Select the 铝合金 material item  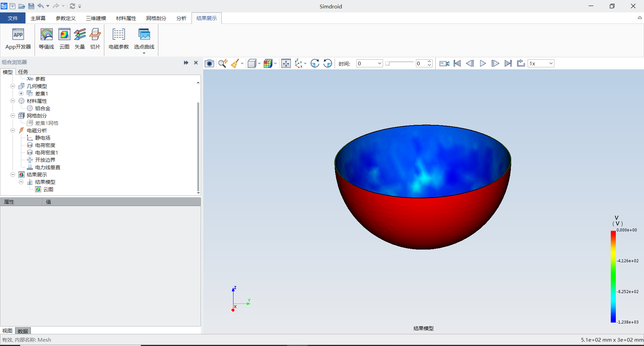point(43,108)
